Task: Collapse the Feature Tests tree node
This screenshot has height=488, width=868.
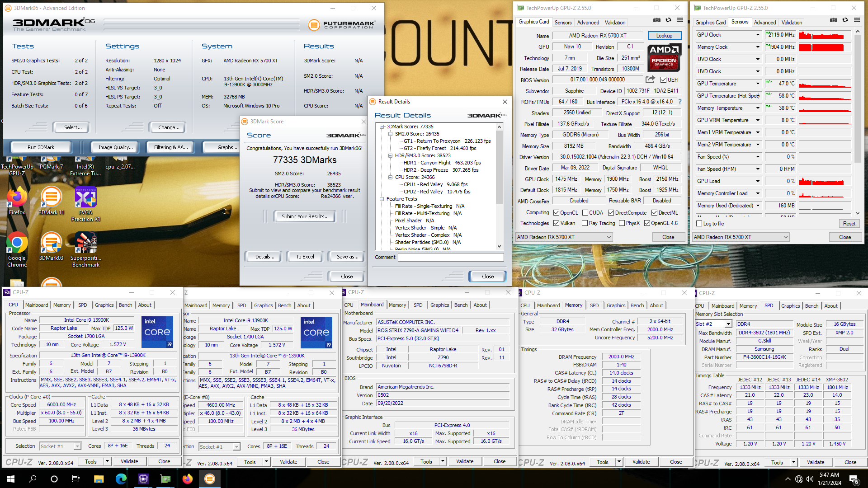Action: (x=382, y=199)
